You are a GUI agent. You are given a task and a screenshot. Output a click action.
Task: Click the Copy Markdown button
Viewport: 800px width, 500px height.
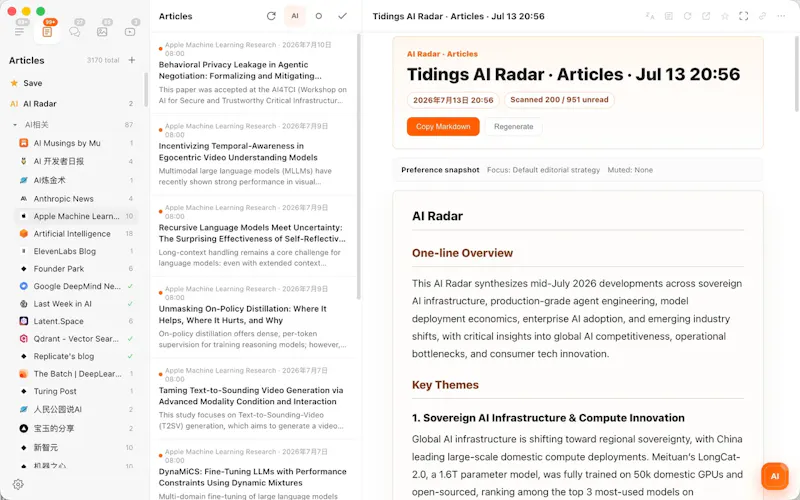coord(443,127)
